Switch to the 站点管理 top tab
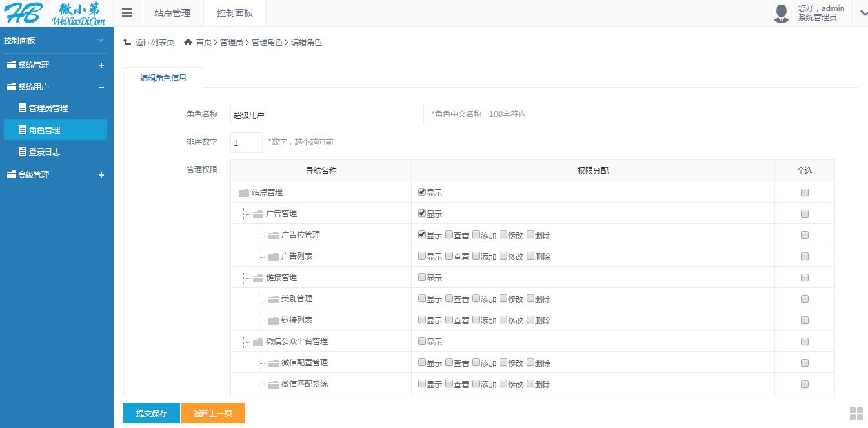868x428 pixels. 172,13
